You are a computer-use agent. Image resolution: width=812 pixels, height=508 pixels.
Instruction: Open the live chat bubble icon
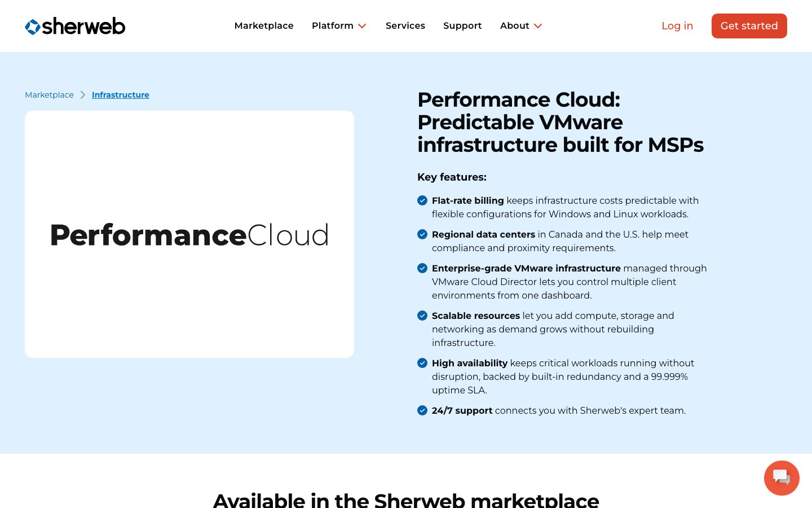(782, 478)
